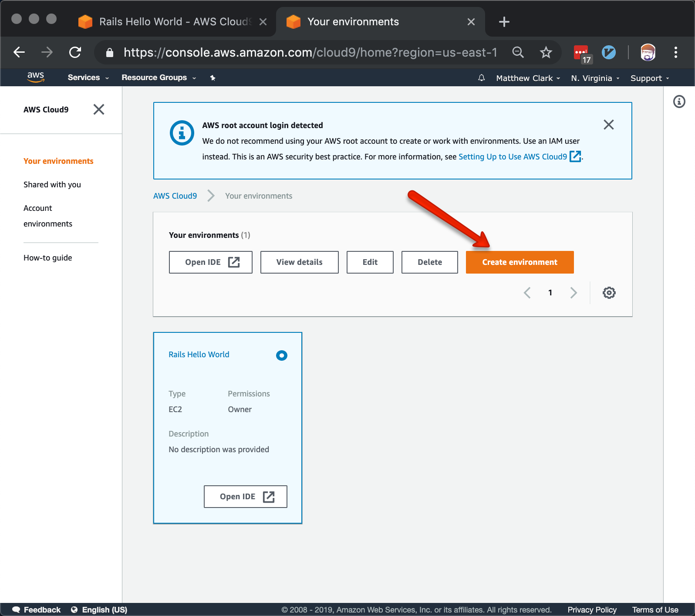
Task: Close the Rails Hello World tab
Action: click(x=263, y=22)
